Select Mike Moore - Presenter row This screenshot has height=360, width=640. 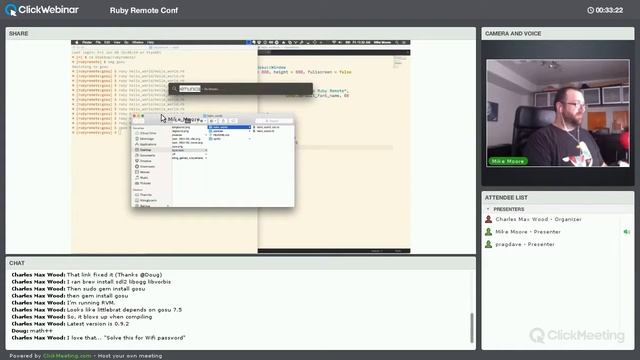[557, 232]
